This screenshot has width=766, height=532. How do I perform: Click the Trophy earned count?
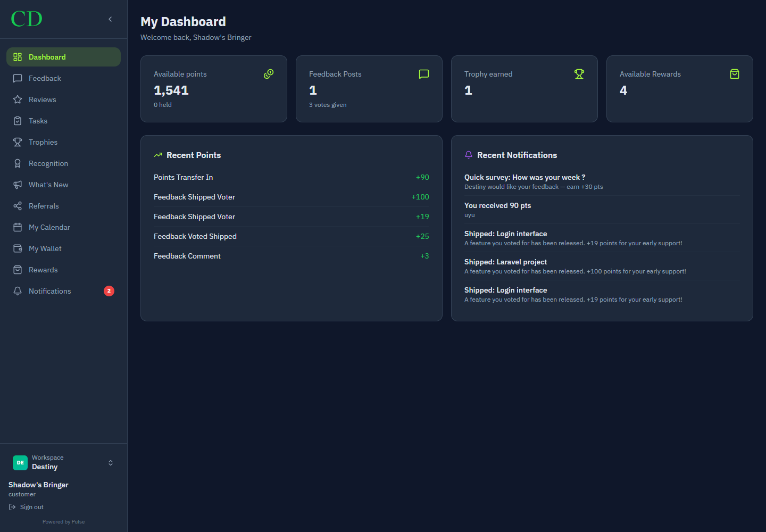468,90
